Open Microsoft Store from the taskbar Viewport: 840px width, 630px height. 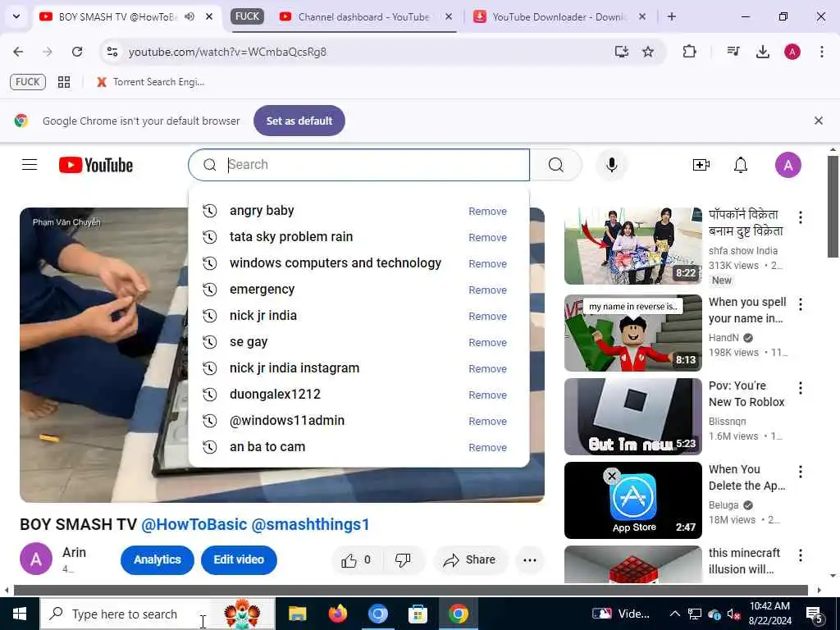(418, 614)
